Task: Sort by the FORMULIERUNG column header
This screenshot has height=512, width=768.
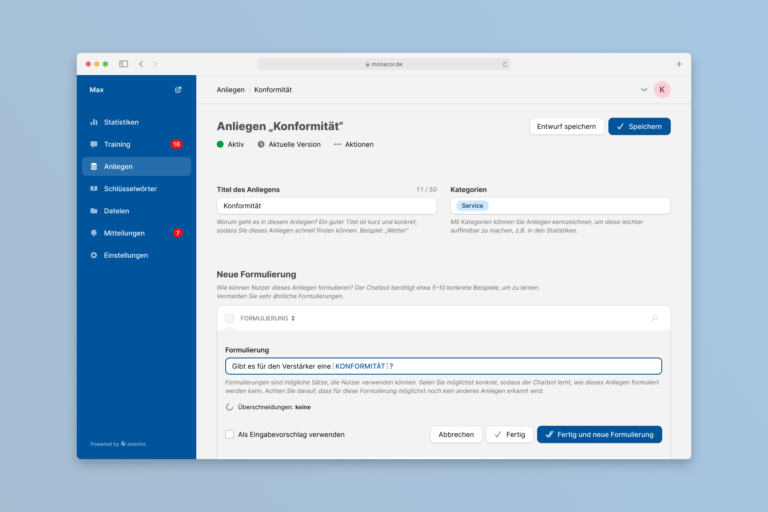Action: 267,318
